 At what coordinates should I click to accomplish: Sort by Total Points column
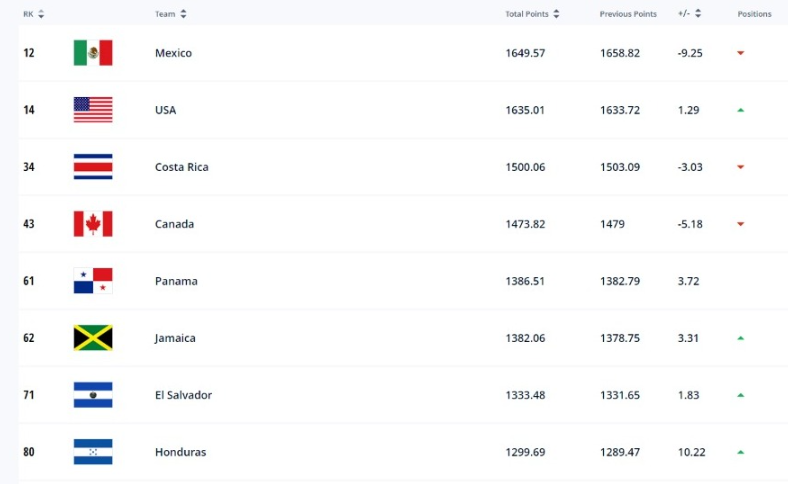point(532,14)
